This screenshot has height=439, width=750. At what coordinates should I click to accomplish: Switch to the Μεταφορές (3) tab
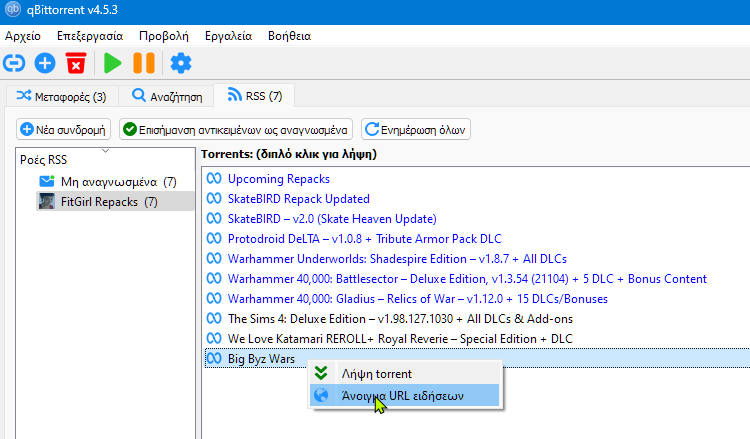61,97
